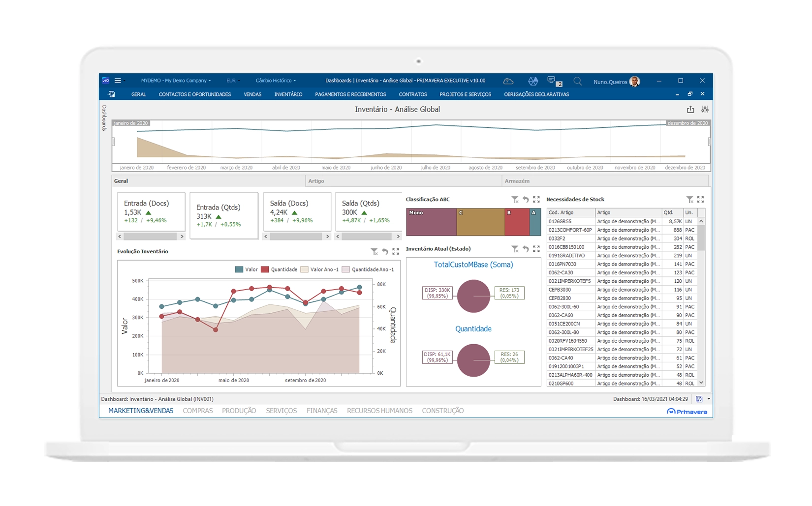Open CONTACTOS E OPORTUNIDADES menu
812x506 pixels.
(x=194, y=94)
